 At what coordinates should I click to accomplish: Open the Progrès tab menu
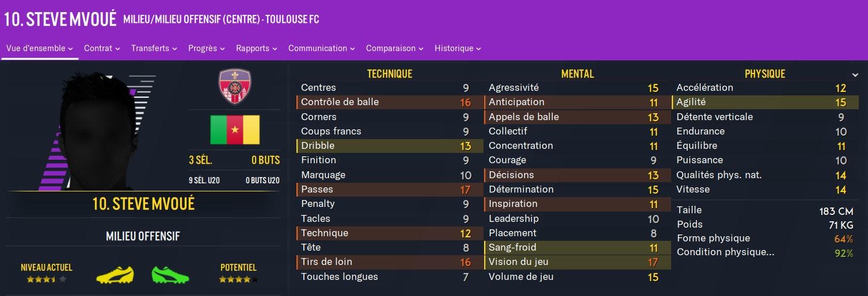click(206, 48)
